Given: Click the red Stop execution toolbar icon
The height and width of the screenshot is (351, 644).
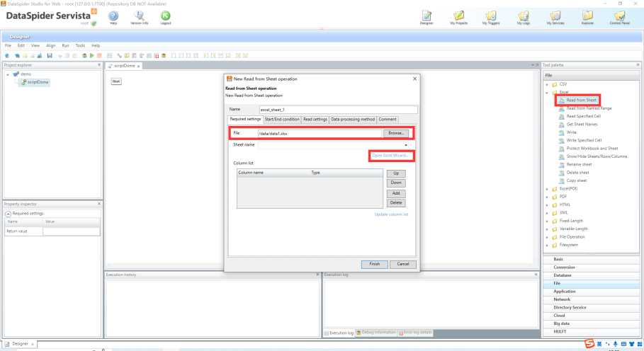Looking at the screenshot, I should tap(99, 55).
